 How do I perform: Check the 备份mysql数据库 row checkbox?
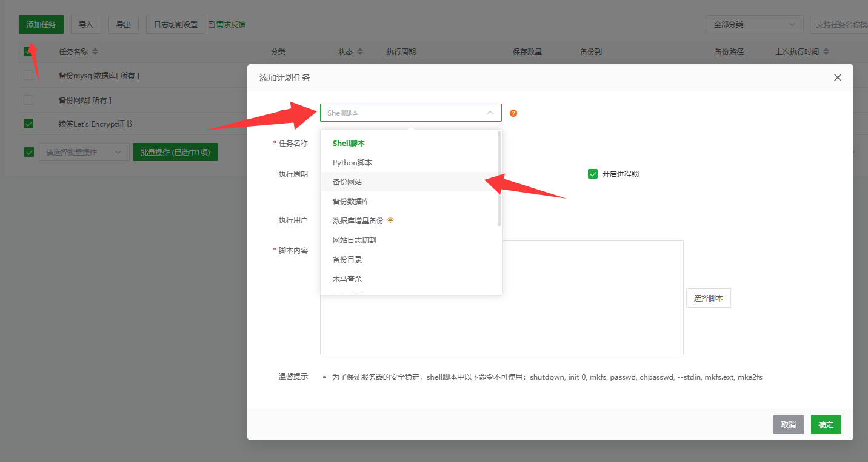pos(28,76)
